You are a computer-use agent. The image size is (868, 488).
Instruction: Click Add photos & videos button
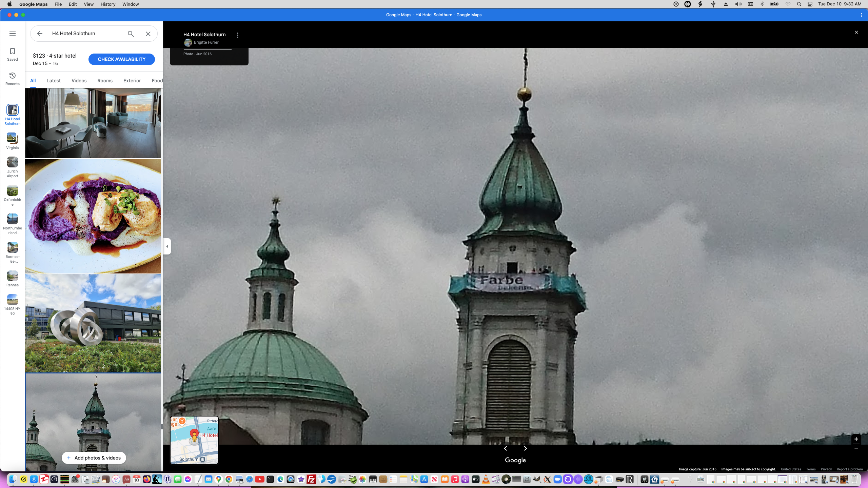pyautogui.click(x=94, y=458)
